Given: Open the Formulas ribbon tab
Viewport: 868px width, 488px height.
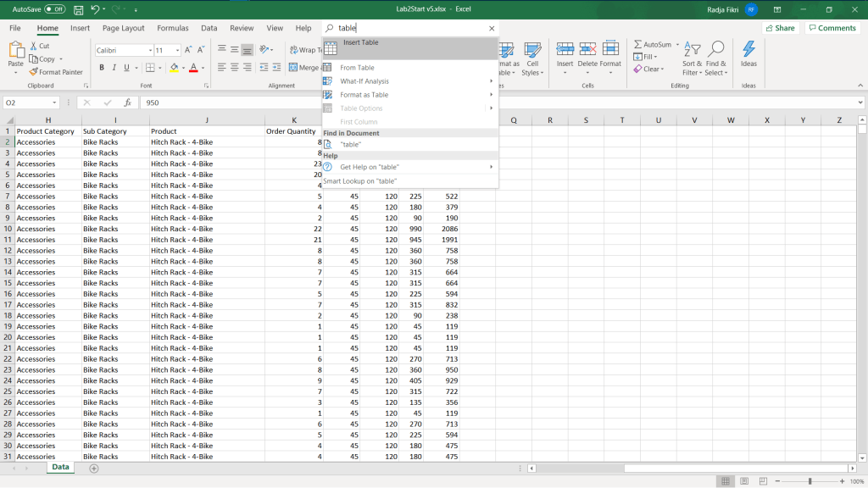Looking at the screenshot, I should (x=173, y=28).
